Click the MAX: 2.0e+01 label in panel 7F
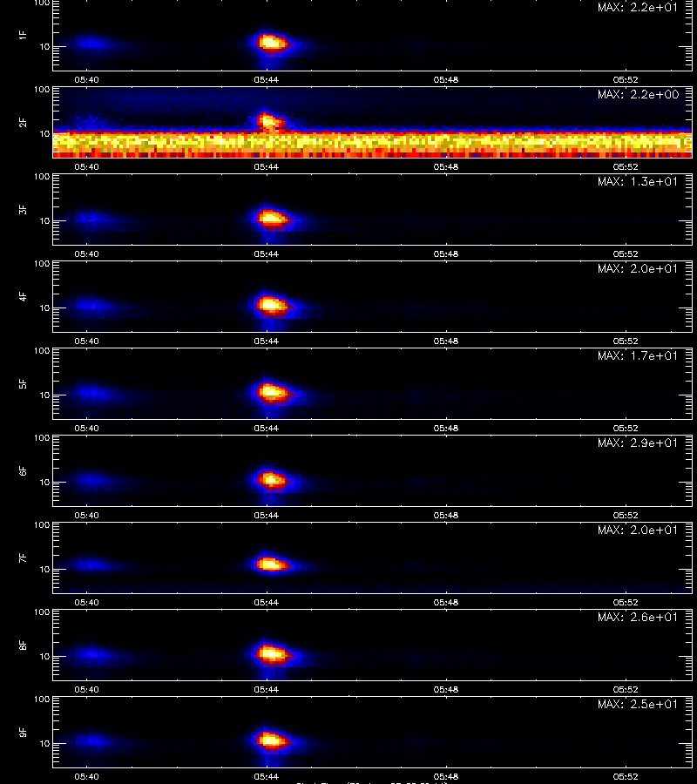The image size is (697, 784). point(638,530)
